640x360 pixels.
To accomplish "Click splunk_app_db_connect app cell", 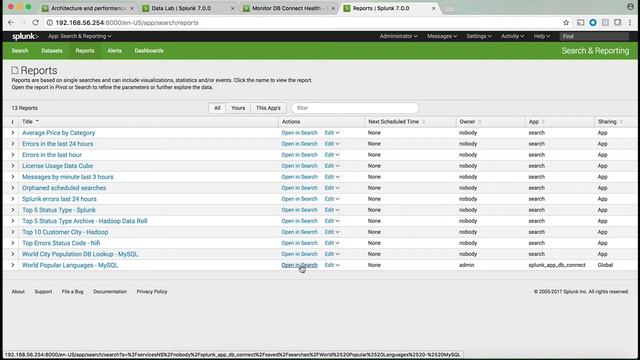I will [557, 265].
